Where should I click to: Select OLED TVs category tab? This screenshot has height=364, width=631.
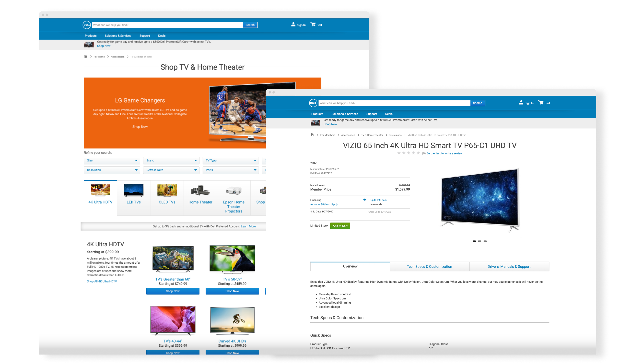tap(167, 198)
